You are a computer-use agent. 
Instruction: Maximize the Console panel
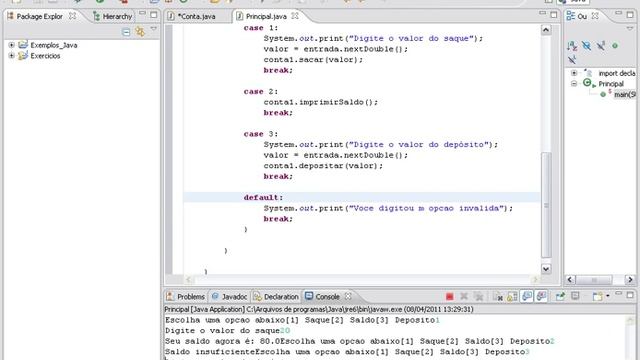(630, 295)
